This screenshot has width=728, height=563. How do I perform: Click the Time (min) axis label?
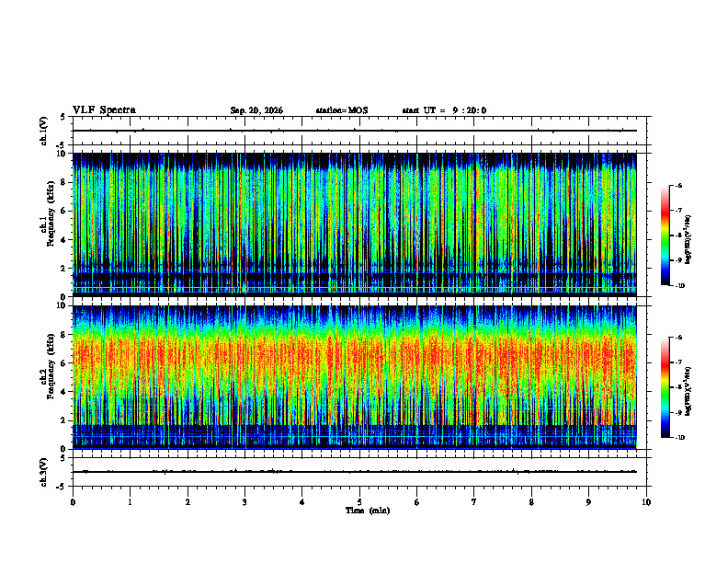click(x=368, y=511)
